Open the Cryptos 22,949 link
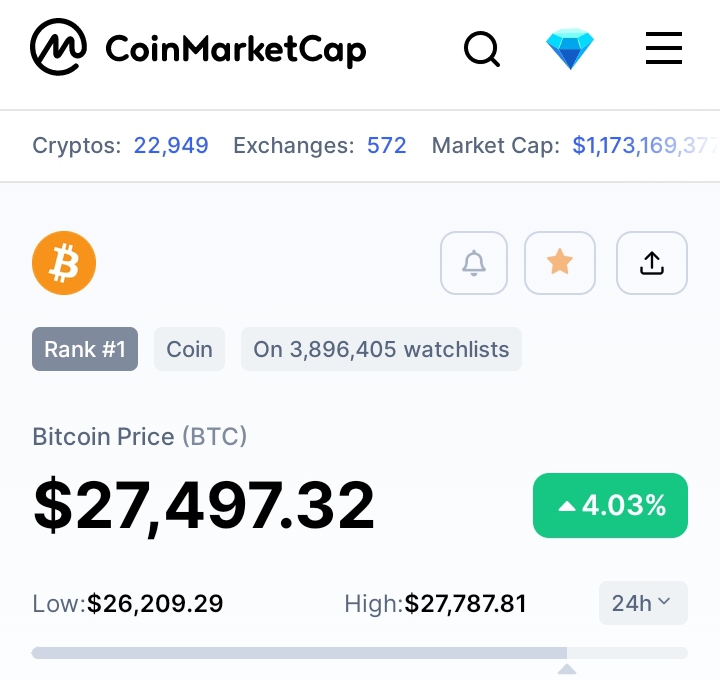Screen dimensions: 720x680 pyautogui.click(x=171, y=146)
